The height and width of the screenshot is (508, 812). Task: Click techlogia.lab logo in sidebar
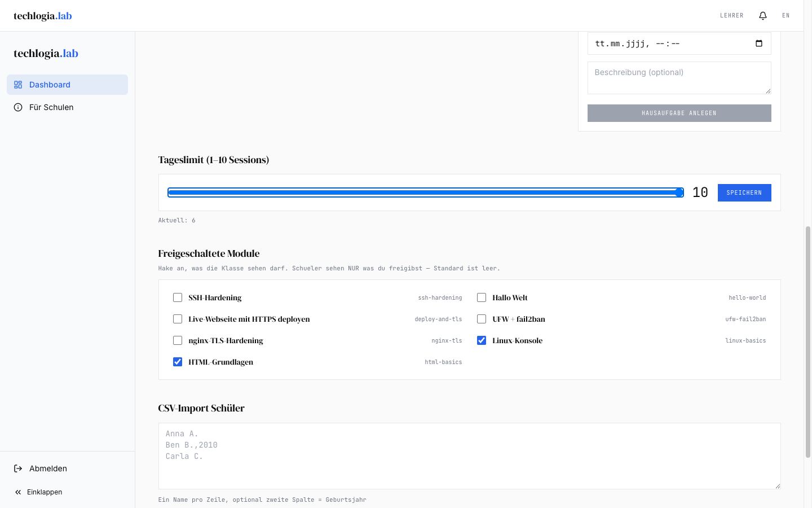pyautogui.click(x=46, y=54)
